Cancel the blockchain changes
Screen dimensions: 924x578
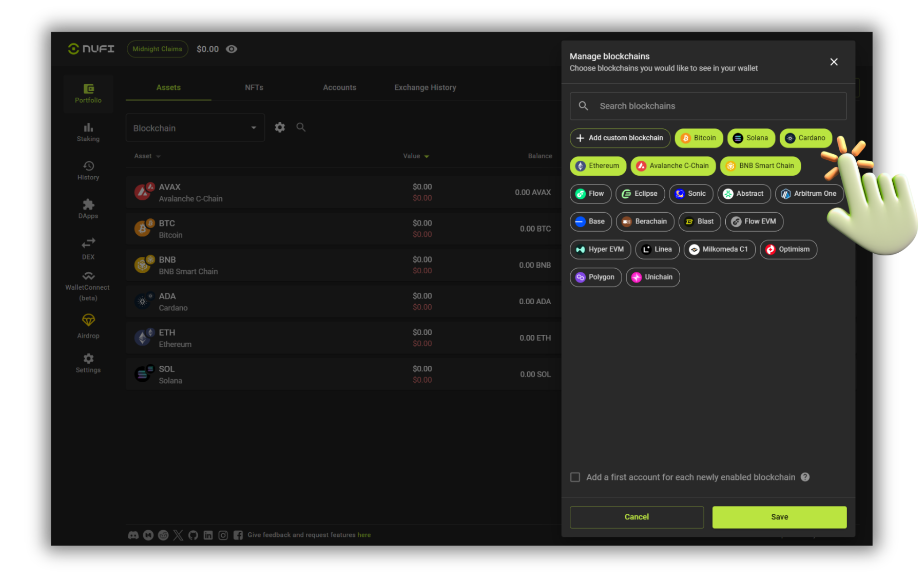click(637, 517)
